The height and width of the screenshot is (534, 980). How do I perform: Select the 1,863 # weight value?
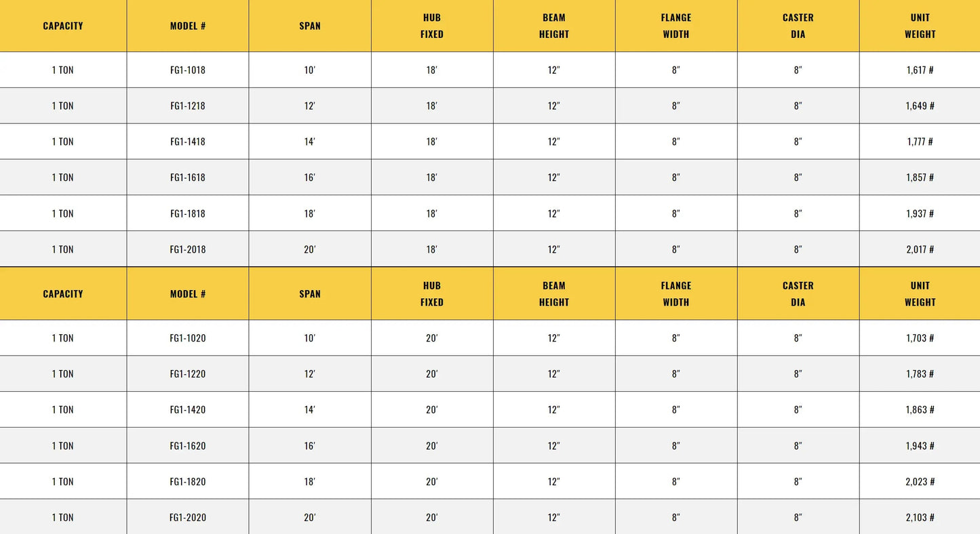coord(920,410)
